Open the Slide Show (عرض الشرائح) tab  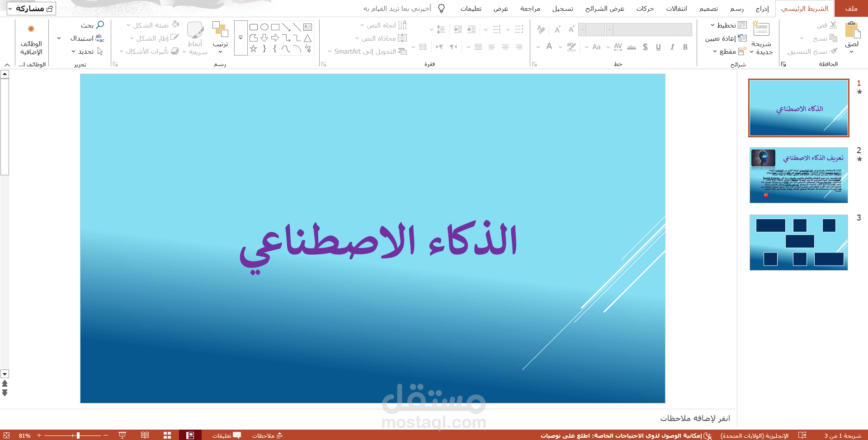coord(605,9)
